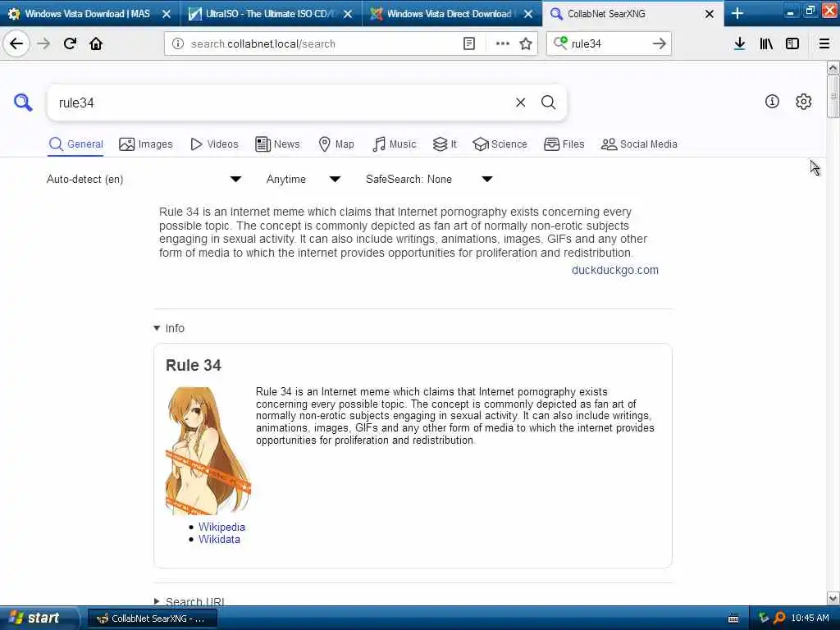This screenshot has height=630, width=840.
Task: Submit the browser search bar arrow
Action: [660, 43]
